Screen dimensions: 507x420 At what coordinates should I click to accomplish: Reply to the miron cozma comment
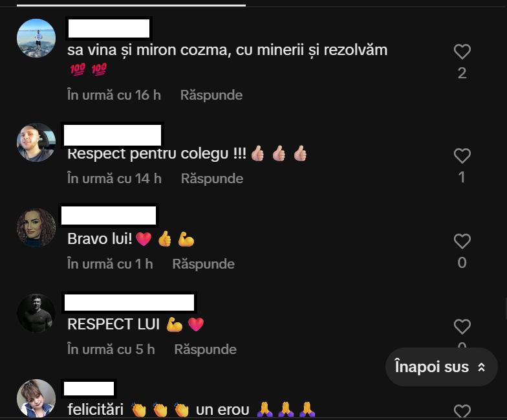pyautogui.click(x=211, y=95)
